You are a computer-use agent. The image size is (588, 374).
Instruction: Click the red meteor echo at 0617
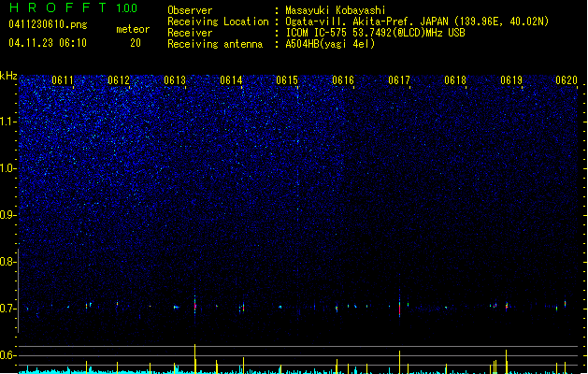click(x=400, y=307)
